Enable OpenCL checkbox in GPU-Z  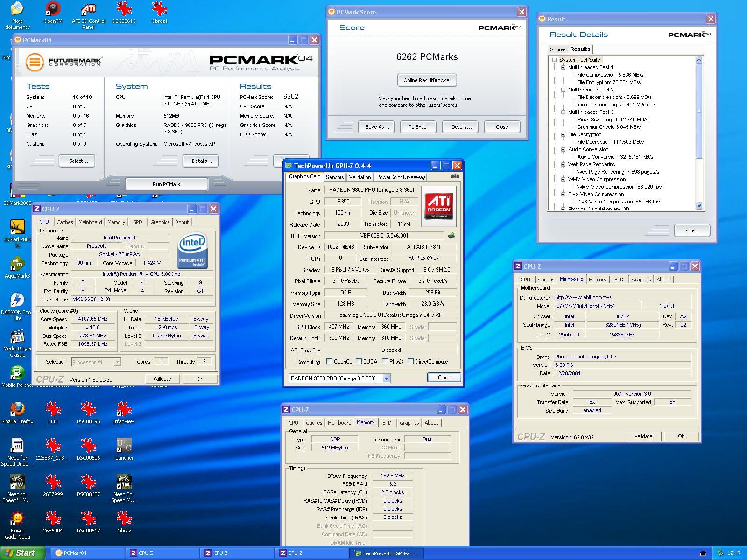point(329,362)
